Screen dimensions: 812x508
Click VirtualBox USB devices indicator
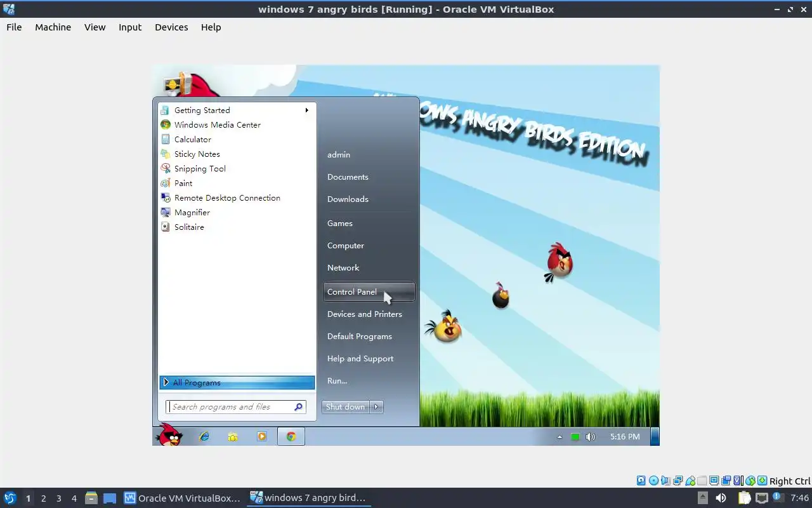(x=690, y=481)
